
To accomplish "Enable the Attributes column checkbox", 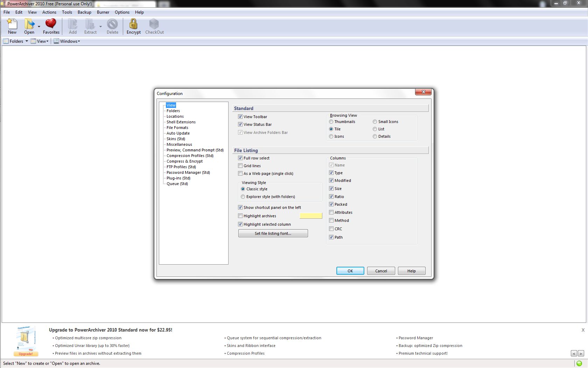I will [x=331, y=212].
